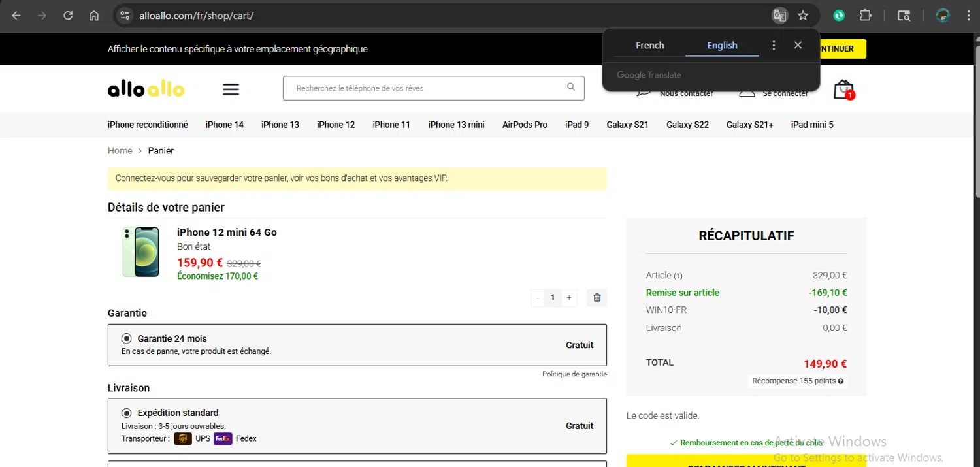Image resolution: width=980 pixels, height=467 pixels.
Task: Close the Google Translate popup
Action: [798, 45]
